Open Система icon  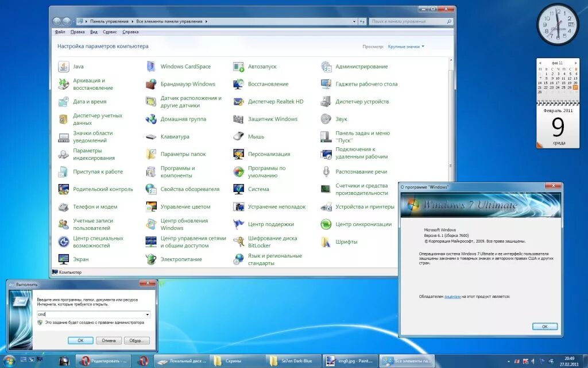coord(238,189)
